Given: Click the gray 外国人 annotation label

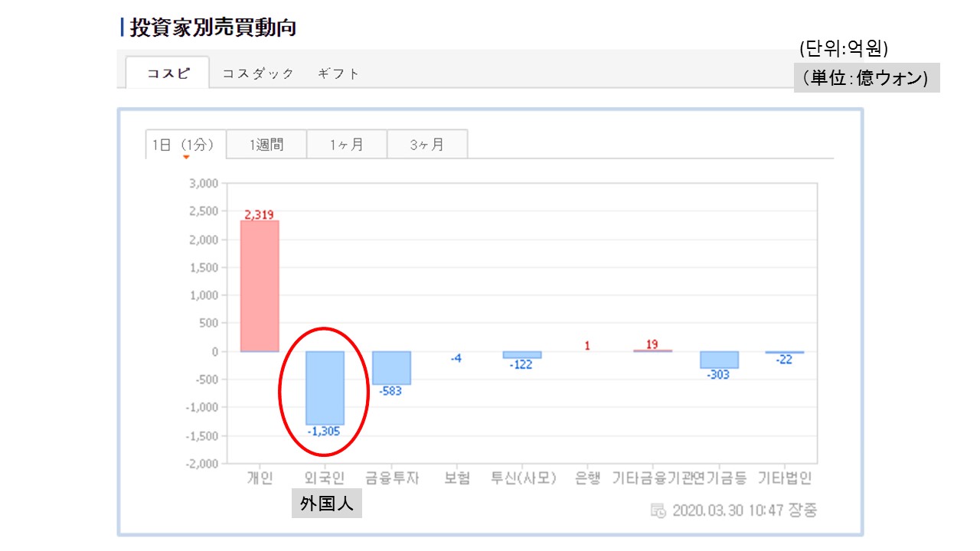Looking at the screenshot, I should pos(327,505).
